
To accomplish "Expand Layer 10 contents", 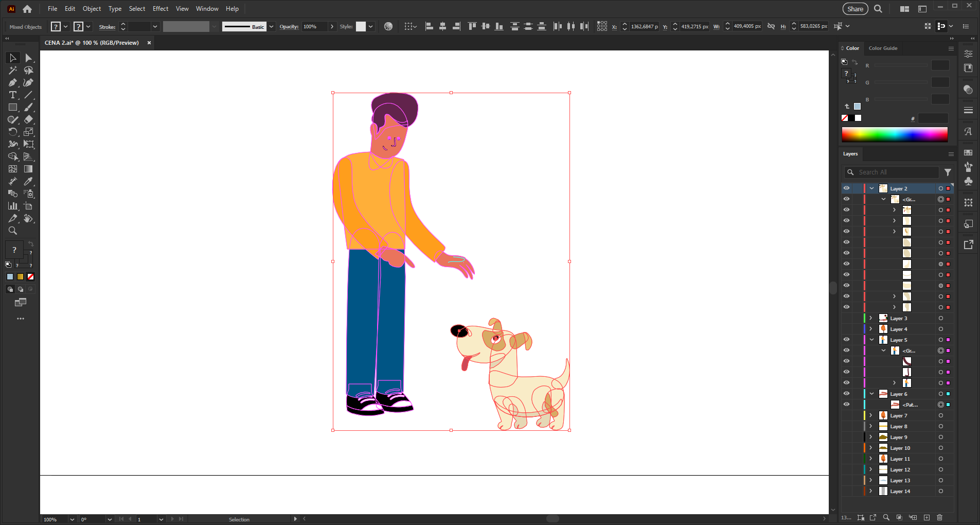I will click(x=871, y=448).
